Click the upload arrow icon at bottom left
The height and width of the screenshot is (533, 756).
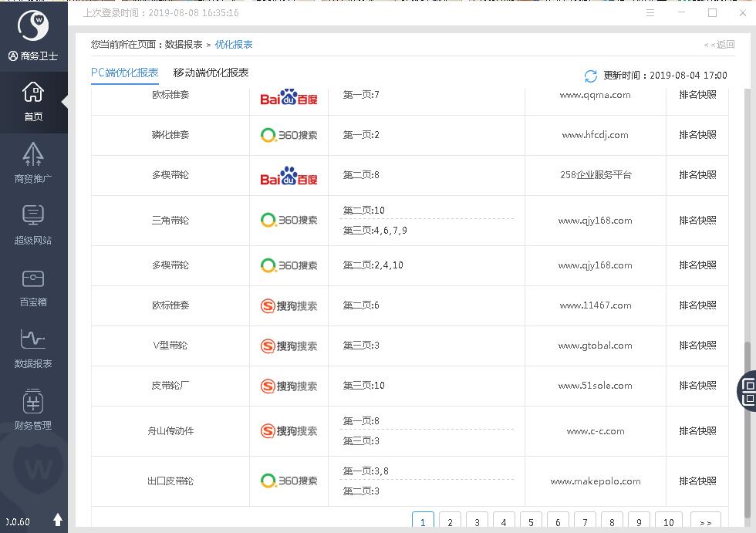tap(58, 520)
